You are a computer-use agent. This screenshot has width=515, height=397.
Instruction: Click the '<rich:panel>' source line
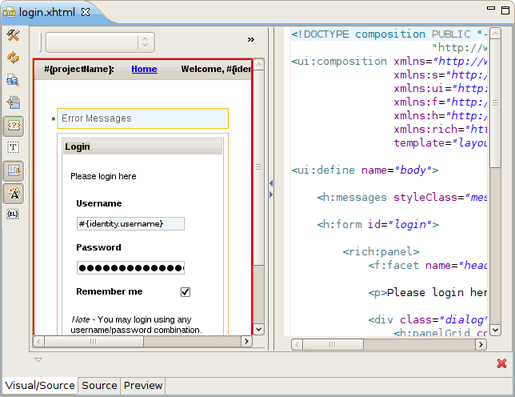click(381, 252)
